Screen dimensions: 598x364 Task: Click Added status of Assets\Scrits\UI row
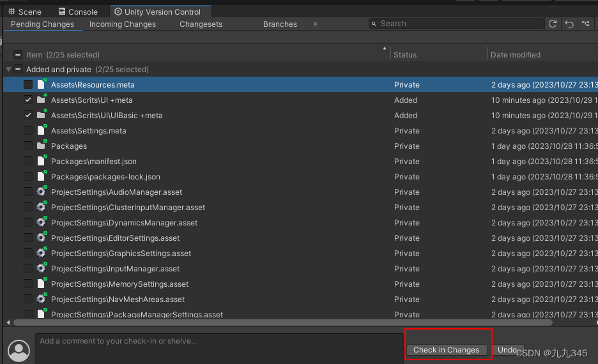[406, 100]
